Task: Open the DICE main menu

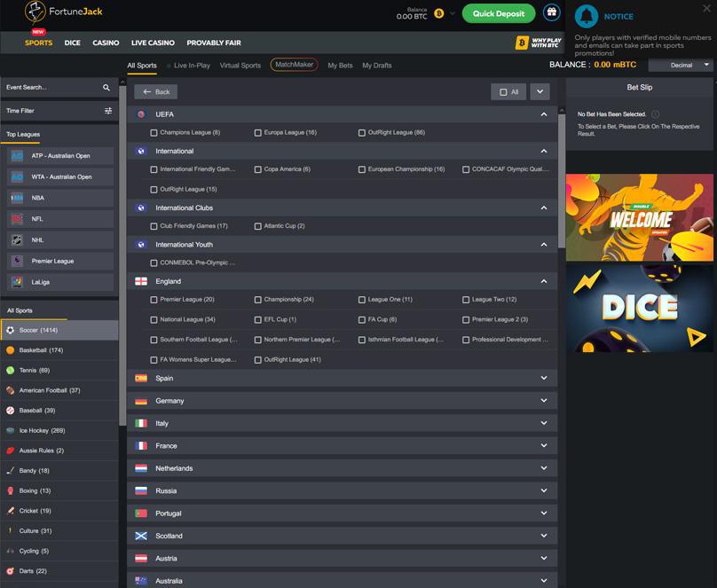Action: (72, 43)
